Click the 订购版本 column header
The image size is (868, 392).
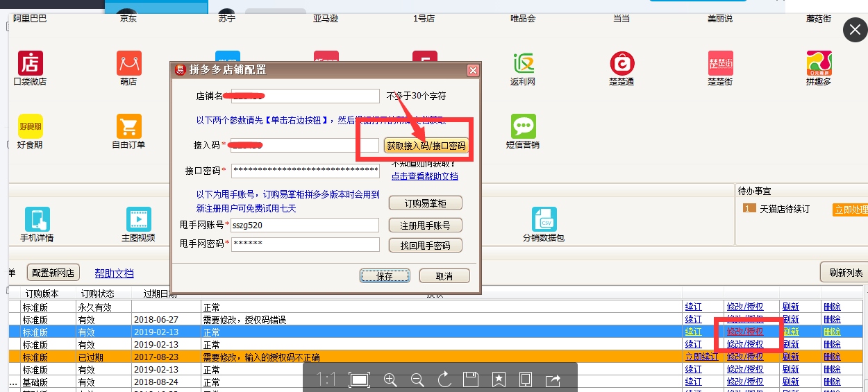[x=42, y=293]
